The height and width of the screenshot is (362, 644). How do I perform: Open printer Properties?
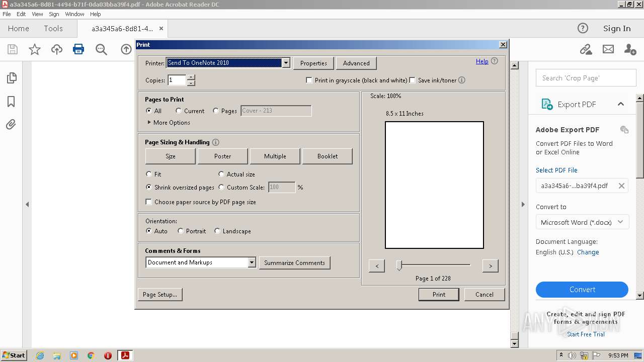pyautogui.click(x=313, y=63)
